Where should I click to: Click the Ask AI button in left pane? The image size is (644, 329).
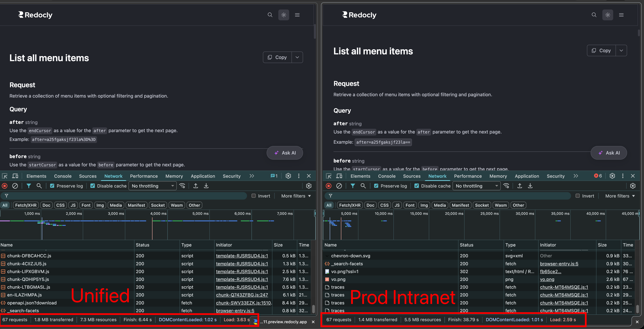pos(285,153)
